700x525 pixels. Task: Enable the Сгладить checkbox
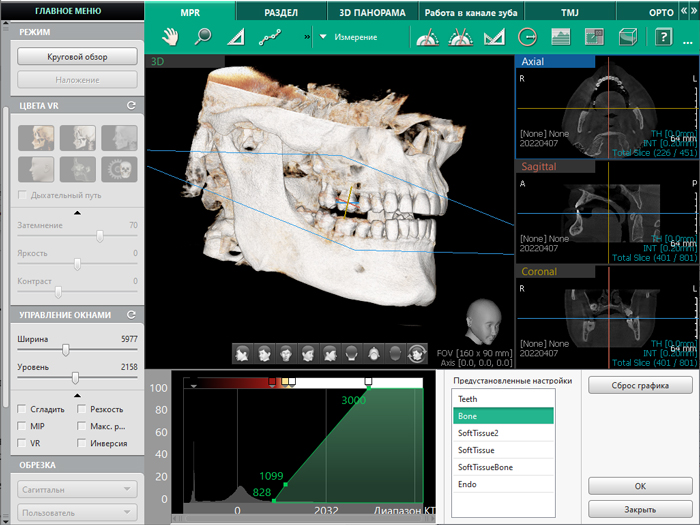pyautogui.click(x=22, y=409)
